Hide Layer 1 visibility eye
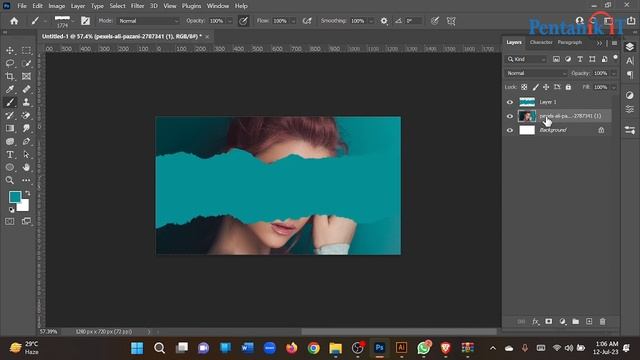This screenshot has height=360, width=640. point(510,102)
